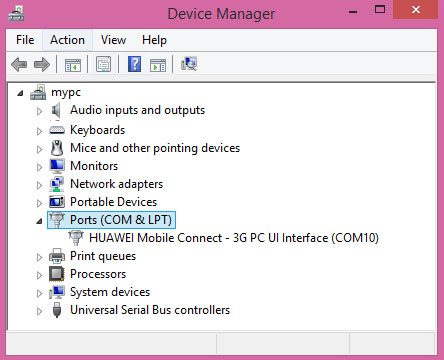Viewport: 444px width, 360px height.
Task: Collapse the mypc root node
Action: (20, 93)
